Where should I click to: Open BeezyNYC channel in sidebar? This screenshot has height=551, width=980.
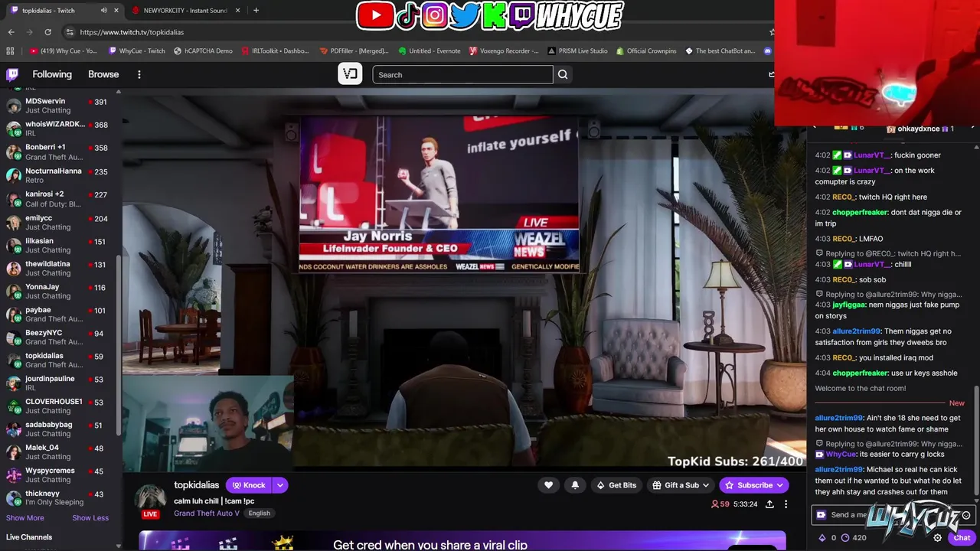59,337
